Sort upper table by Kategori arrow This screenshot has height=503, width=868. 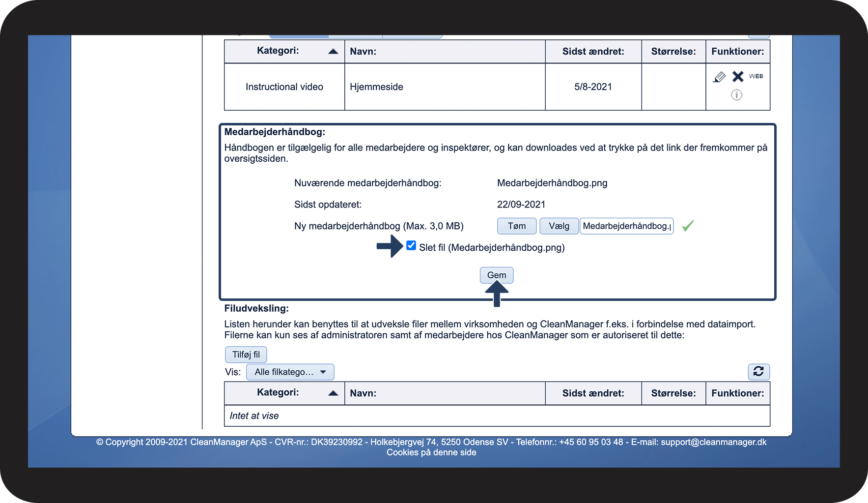pos(333,51)
